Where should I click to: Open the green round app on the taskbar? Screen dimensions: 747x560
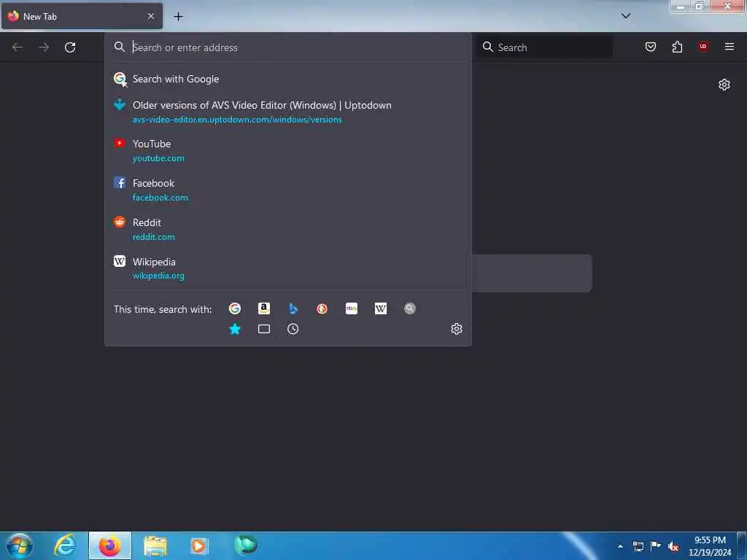(246, 545)
